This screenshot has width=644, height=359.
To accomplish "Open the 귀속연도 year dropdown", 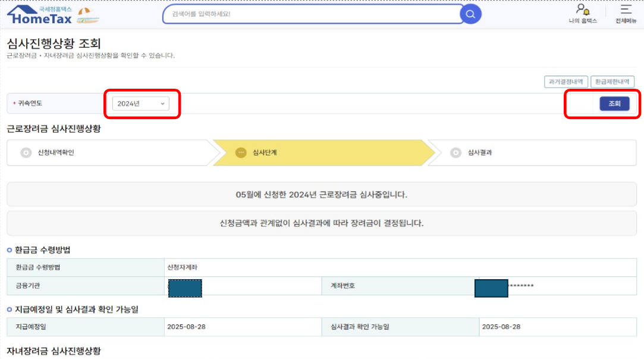I will tap(141, 103).
